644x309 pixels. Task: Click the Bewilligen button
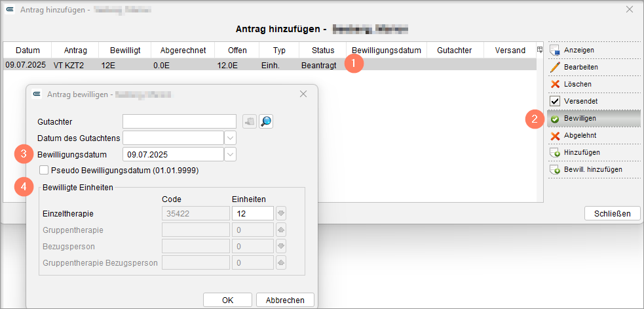[x=594, y=119]
